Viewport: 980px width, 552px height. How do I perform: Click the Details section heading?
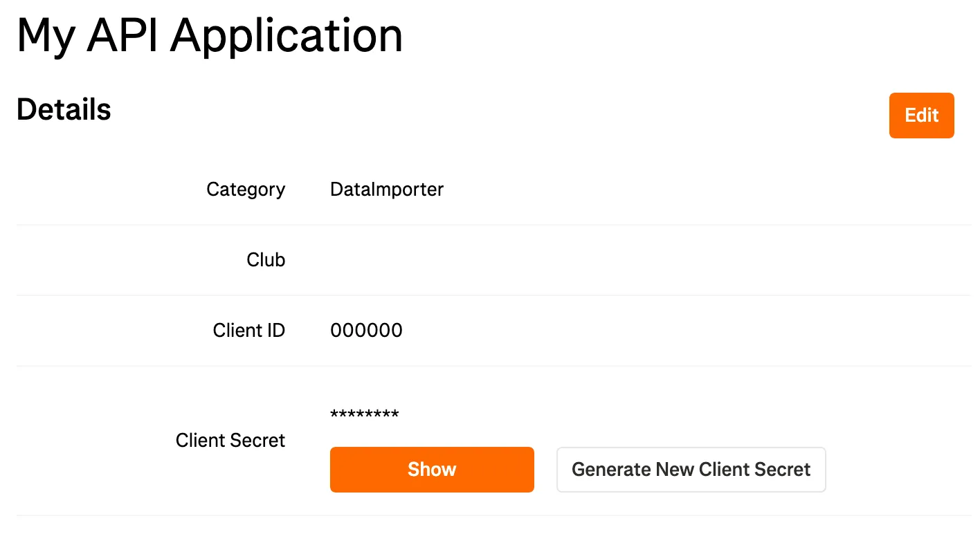tap(64, 109)
